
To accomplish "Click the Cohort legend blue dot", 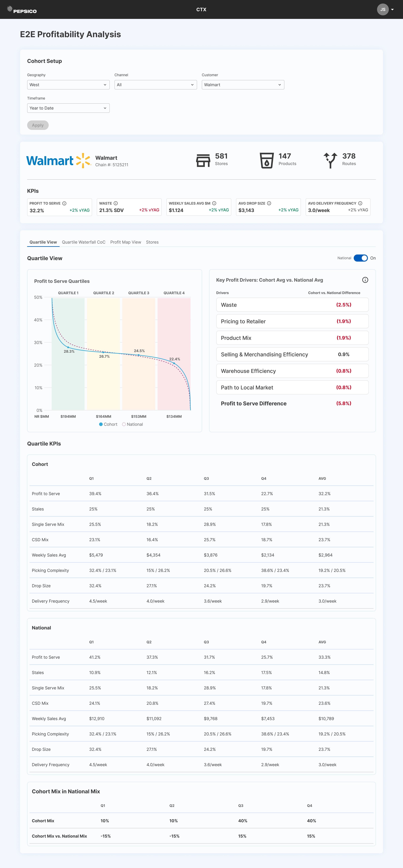I will (101, 424).
